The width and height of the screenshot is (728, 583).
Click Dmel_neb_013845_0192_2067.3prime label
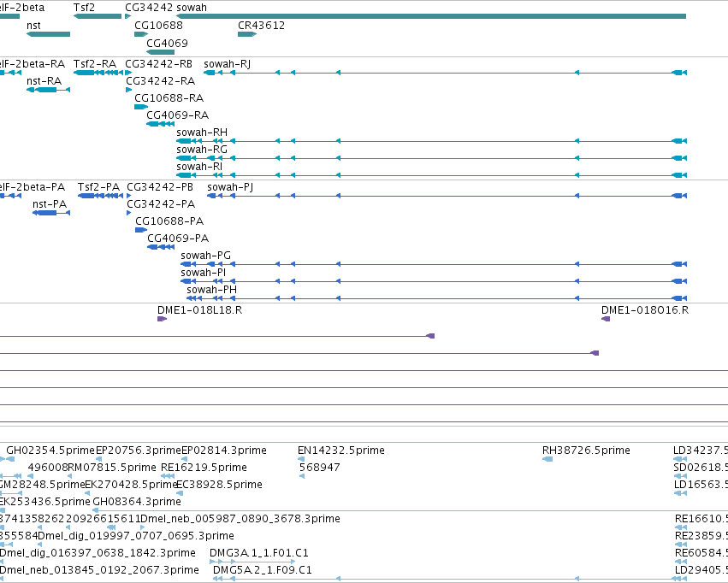click(99, 569)
